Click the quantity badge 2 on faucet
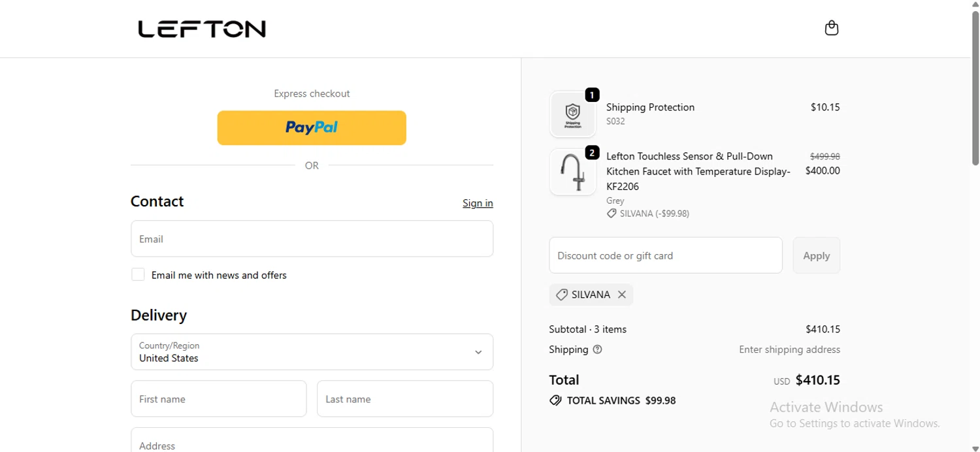This screenshot has width=980, height=452. point(592,153)
